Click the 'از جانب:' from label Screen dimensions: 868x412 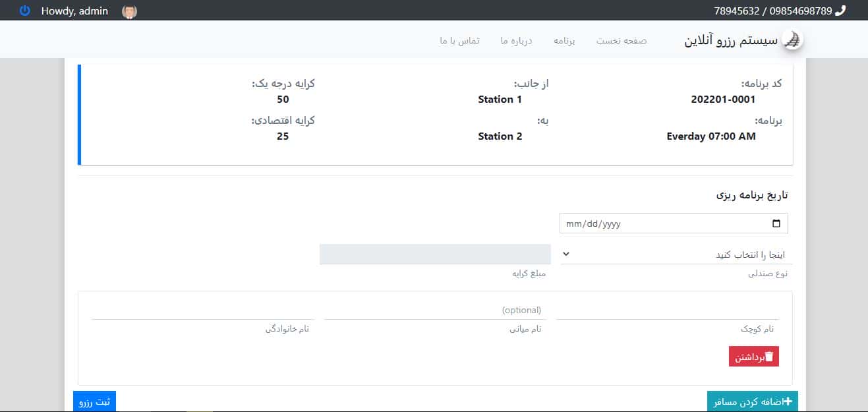pos(531,84)
